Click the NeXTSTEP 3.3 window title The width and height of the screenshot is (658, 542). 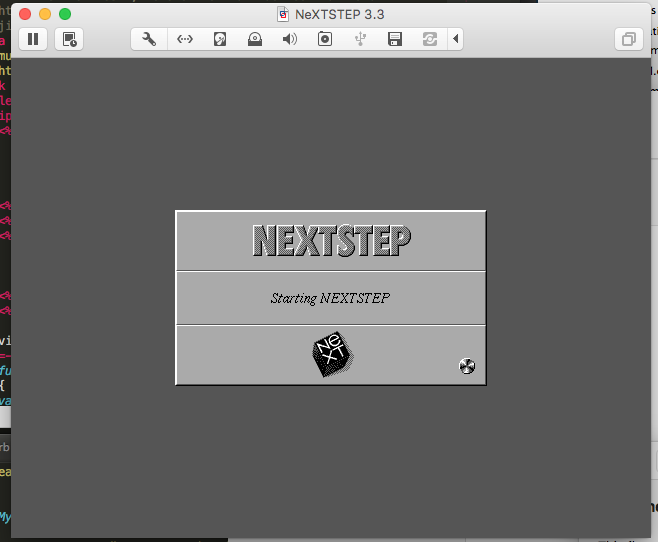coord(339,14)
